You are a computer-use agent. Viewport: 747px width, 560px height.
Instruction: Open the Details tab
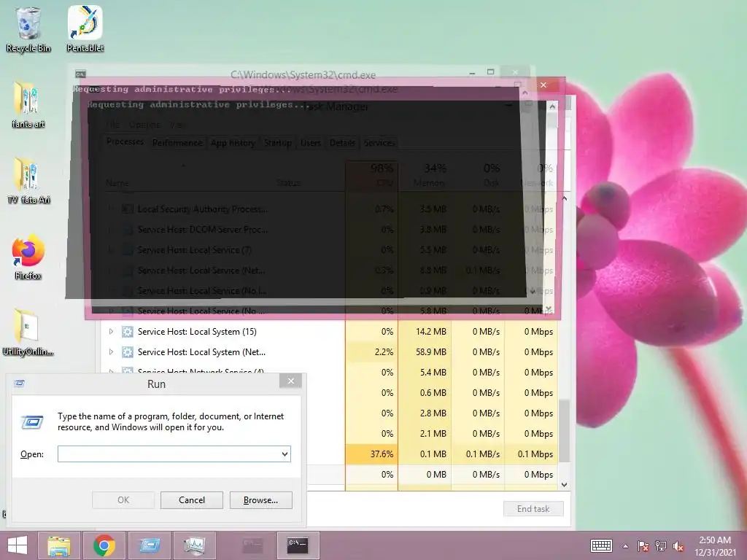click(342, 143)
